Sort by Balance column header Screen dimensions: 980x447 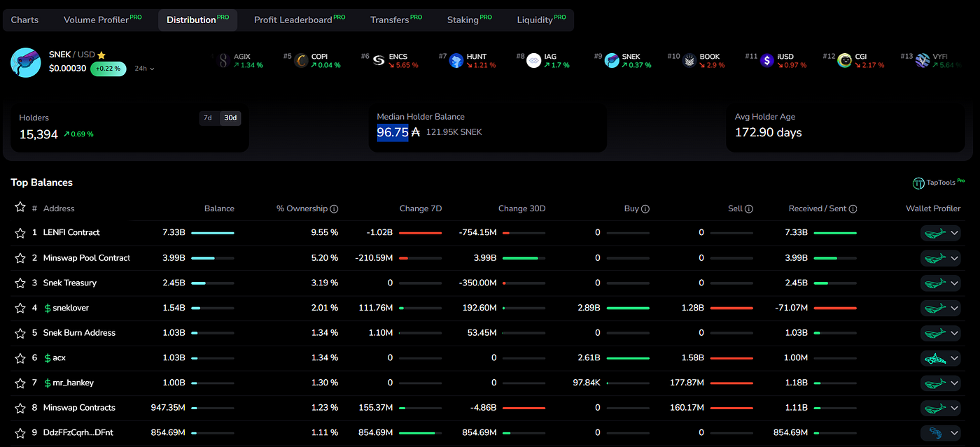tap(219, 208)
